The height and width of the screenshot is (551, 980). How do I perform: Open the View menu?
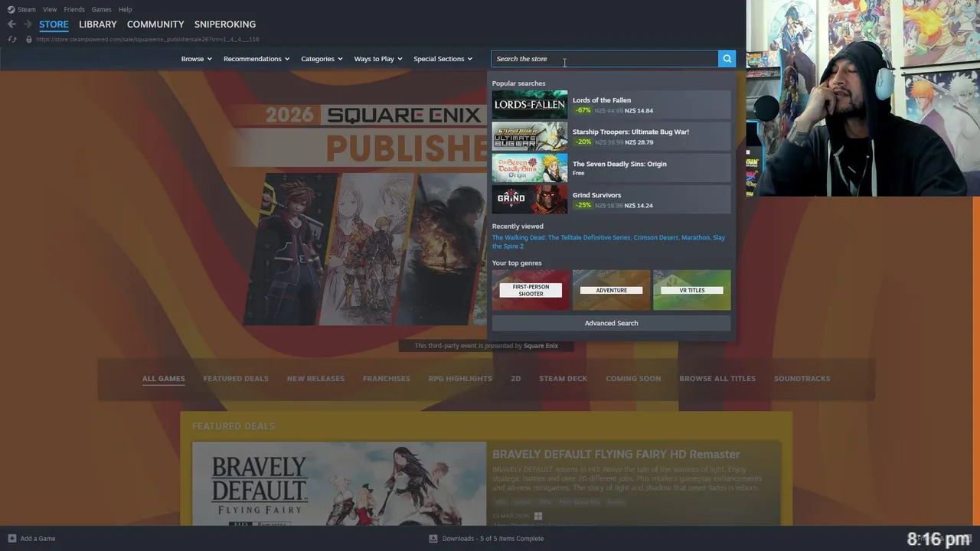click(x=50, y=9)
